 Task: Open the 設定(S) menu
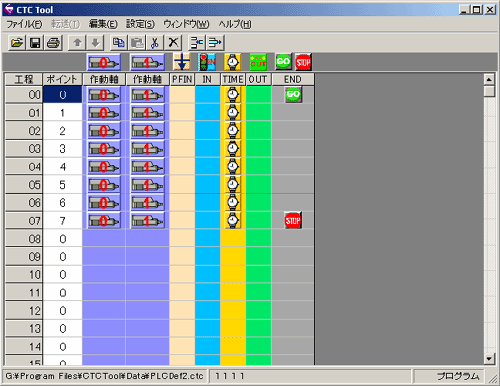pyautogui.click(x=140, y=24)
